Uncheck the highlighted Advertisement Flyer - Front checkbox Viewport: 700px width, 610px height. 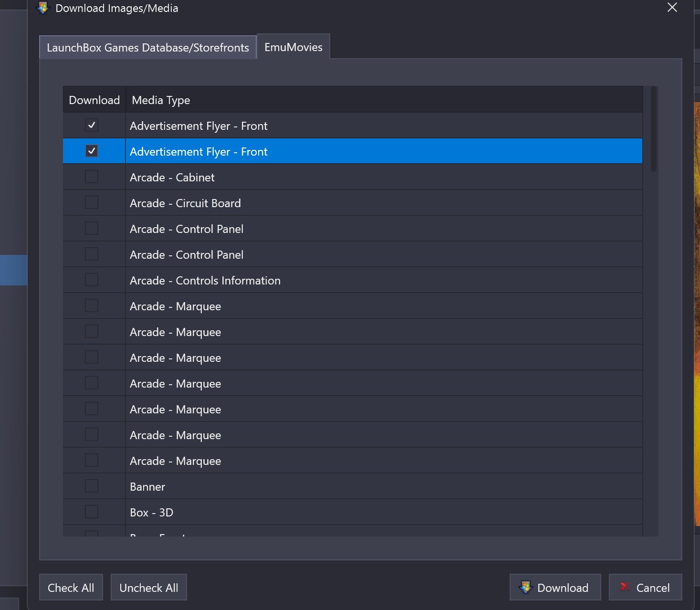point(92,151)
